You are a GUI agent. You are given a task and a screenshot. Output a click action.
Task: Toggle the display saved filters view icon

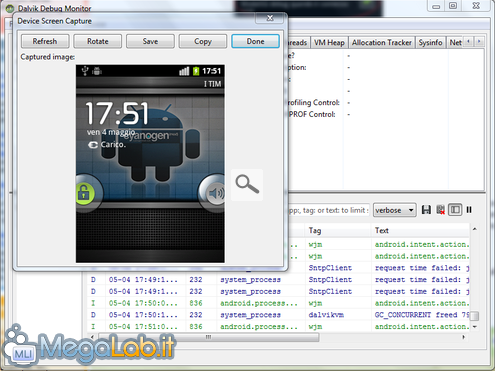(x=455, y=210)
